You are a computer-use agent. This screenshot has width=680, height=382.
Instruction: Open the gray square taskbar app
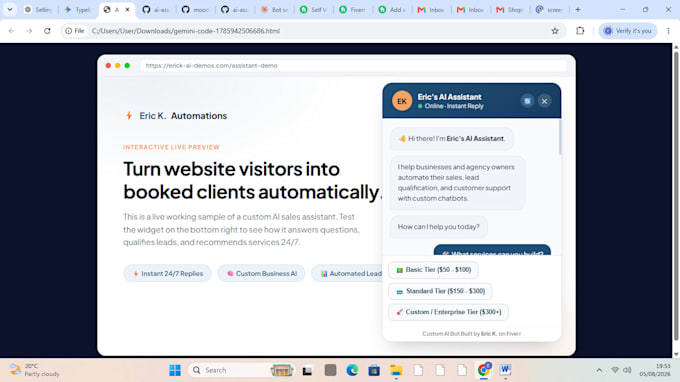point(330,370)
